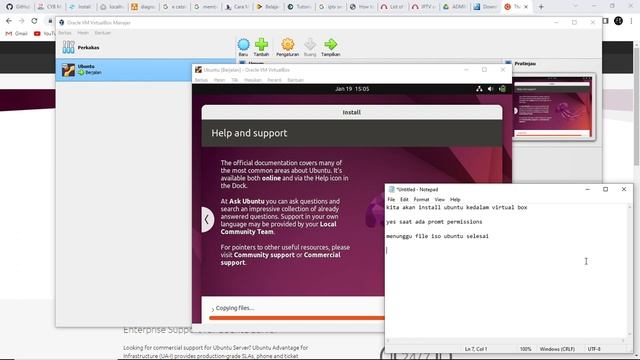Open the Berkas menu in Ubuntu VM window
The height and width of the screenshot is (360, 640).
tap(201, 80)
